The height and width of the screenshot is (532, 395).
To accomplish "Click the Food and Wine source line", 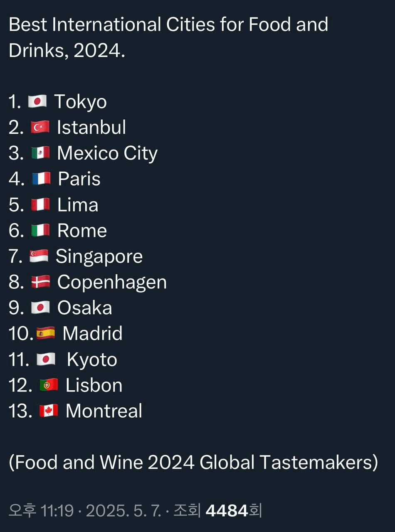I will (193, 463).
